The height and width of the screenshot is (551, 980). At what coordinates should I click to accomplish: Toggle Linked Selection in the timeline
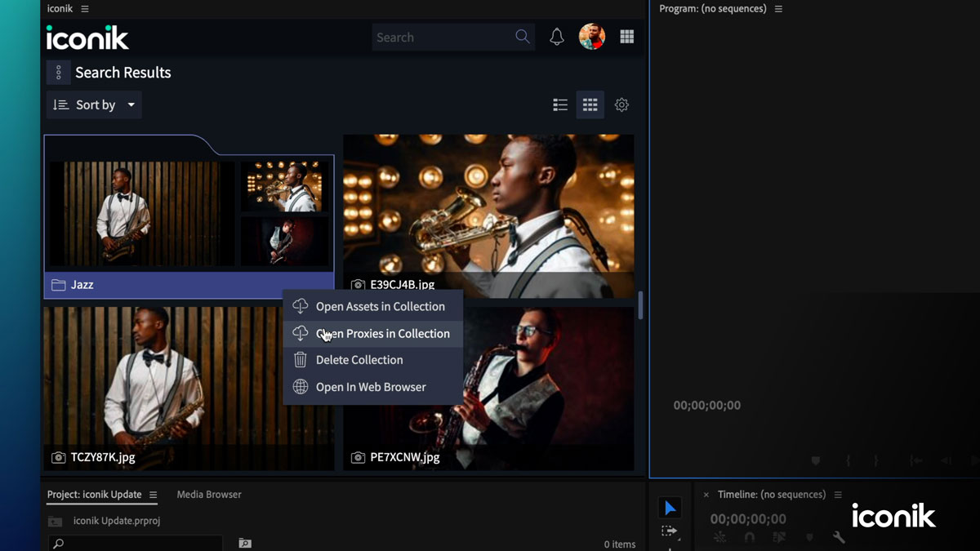tap(777, 537)
